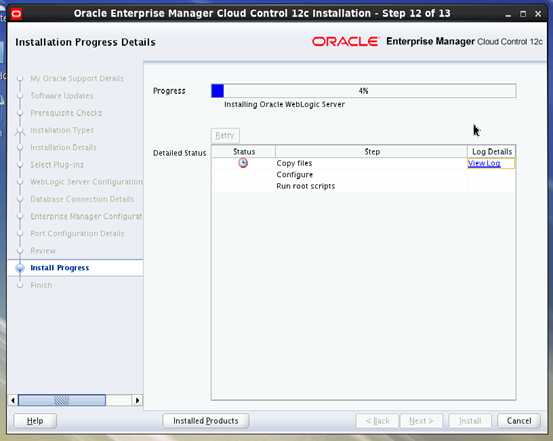Image resolution: width=553 pixels, height=441 pixels.
Task: Select Installation Details step
Action: pyautogui.click(x=63, y=147)
